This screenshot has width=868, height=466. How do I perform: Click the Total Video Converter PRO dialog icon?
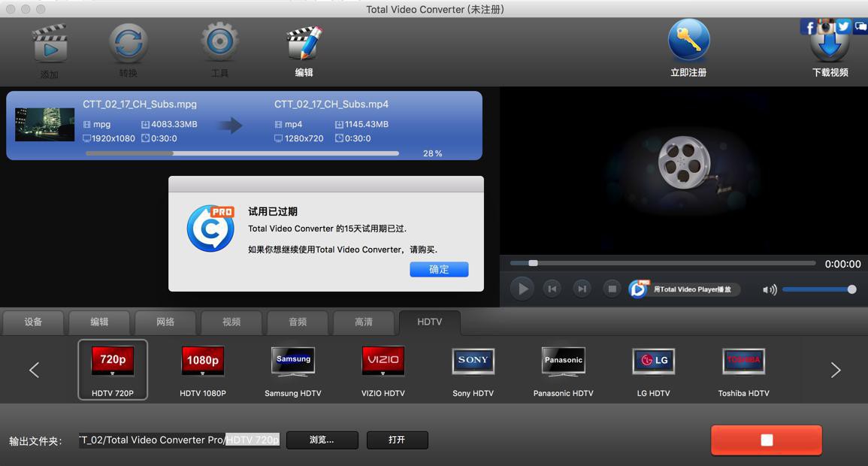(210, 228)
